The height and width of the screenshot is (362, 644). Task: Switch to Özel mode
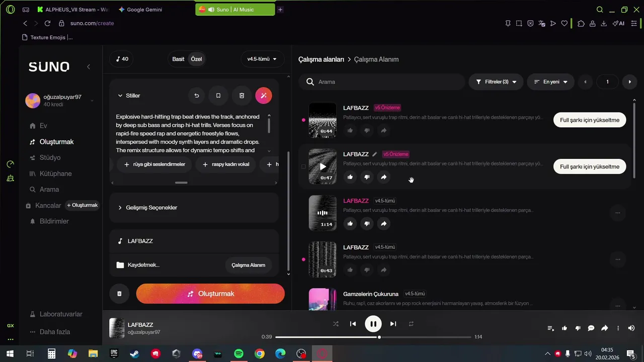[x=196, y=59]
